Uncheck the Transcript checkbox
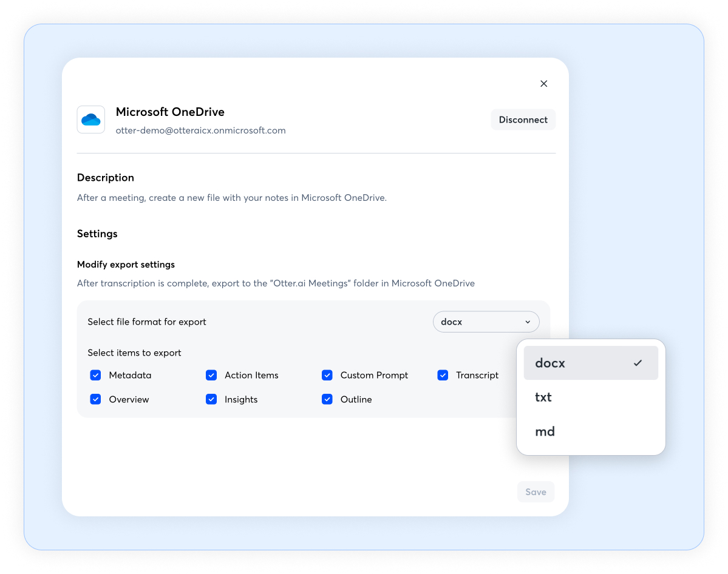The image size is (728, 574). (443, 375)
